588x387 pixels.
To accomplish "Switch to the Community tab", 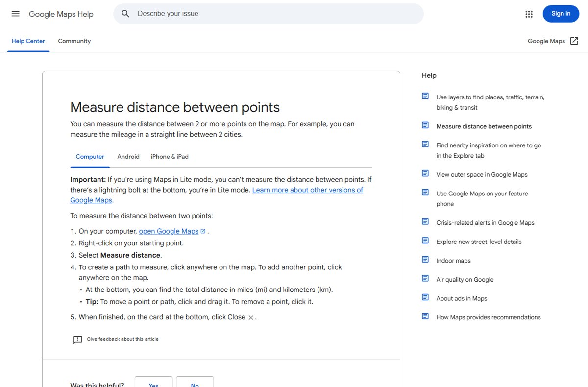I will 74,41.
